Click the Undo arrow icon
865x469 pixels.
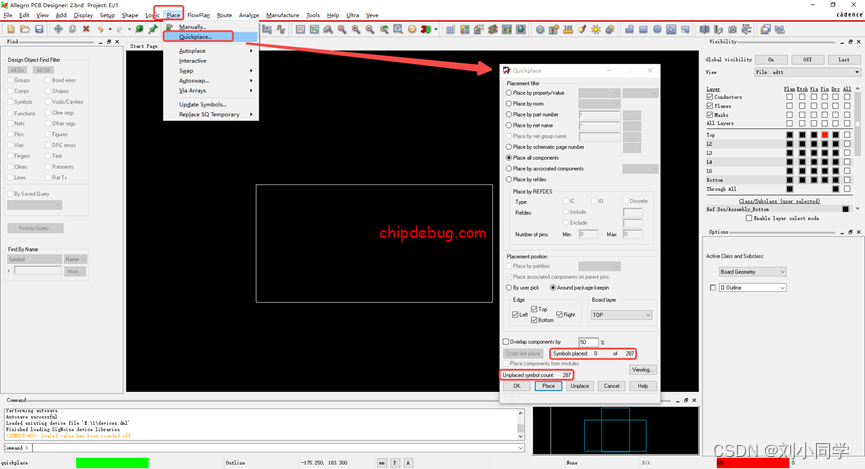click(x=101, y=29)
